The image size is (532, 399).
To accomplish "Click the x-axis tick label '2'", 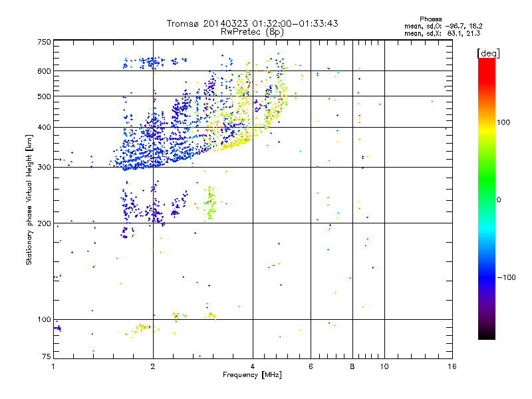I will 153,366.
